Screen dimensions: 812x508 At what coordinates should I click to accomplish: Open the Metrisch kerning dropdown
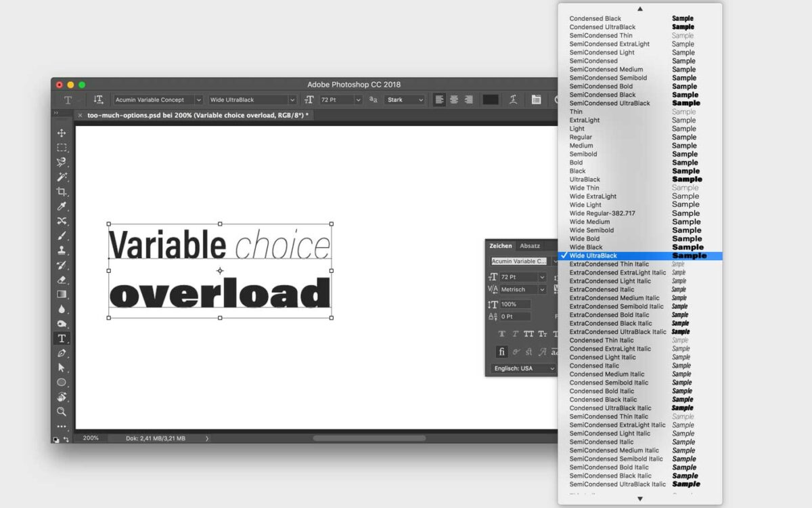pos(541,289)
